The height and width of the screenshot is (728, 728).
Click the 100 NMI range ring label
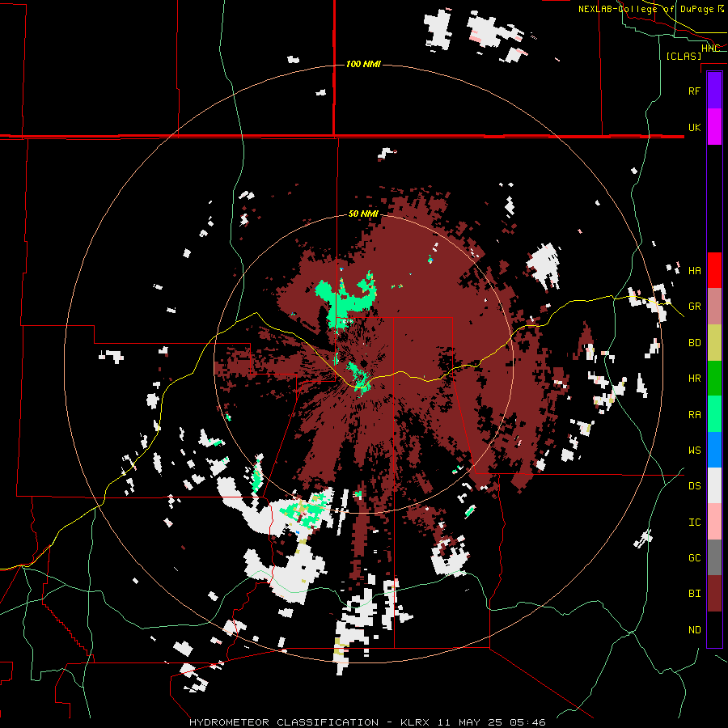tap(363, 64)
